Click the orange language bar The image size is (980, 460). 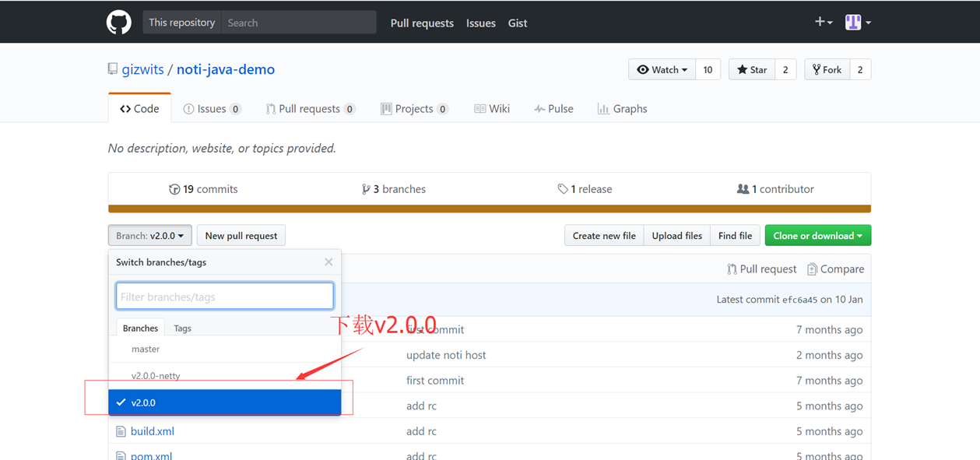489,209
